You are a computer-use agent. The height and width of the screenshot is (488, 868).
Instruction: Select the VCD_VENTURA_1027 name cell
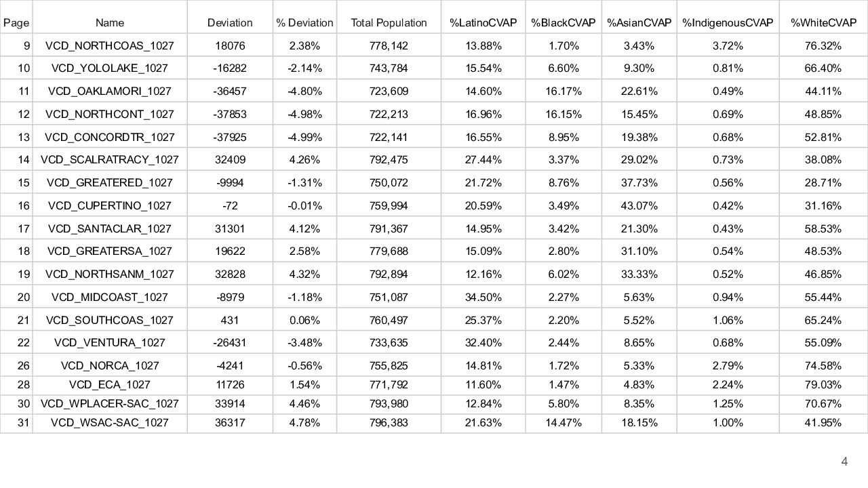tap(110, 343)
